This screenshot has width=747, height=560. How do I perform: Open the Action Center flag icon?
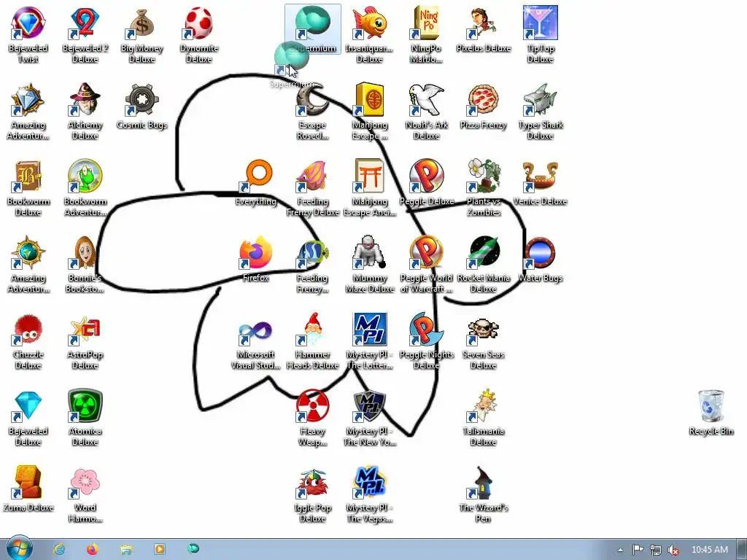pyautogui.click(x=638, y=550)
